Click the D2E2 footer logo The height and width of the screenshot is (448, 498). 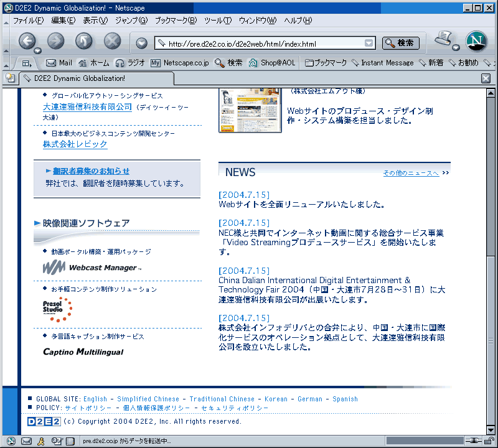click(x=44, y=422)
